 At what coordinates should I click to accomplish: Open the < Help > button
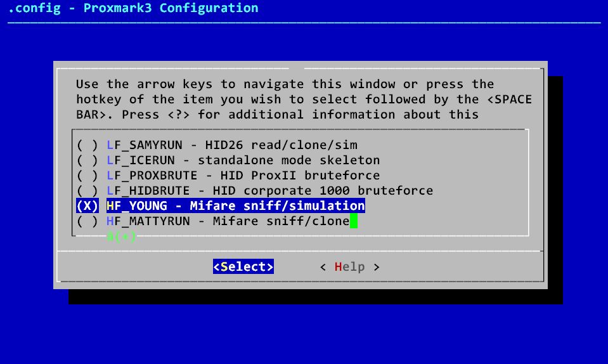point(350,267)
